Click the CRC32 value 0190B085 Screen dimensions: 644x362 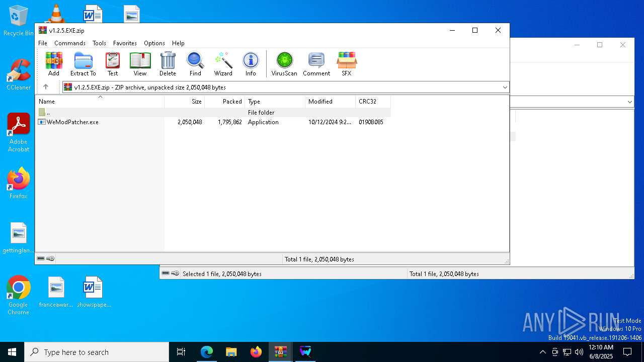click(371, 122)
